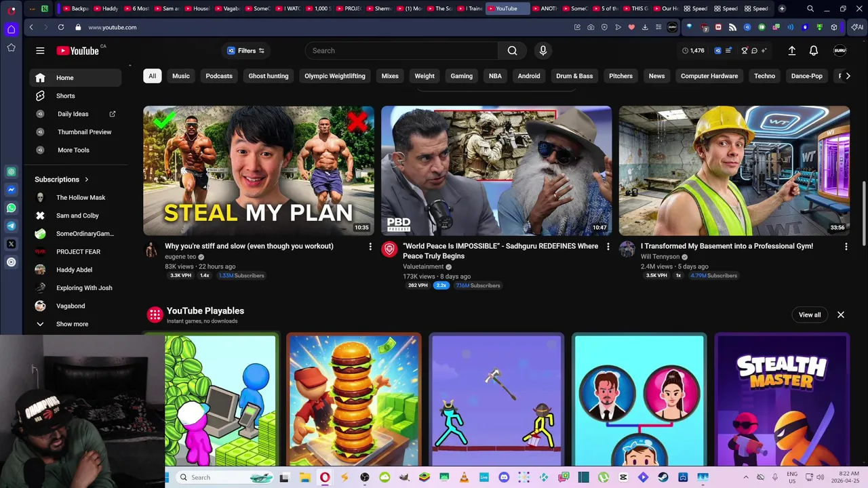
Task: Open Exploring With Josh subscription
Action: click(75, 288)
